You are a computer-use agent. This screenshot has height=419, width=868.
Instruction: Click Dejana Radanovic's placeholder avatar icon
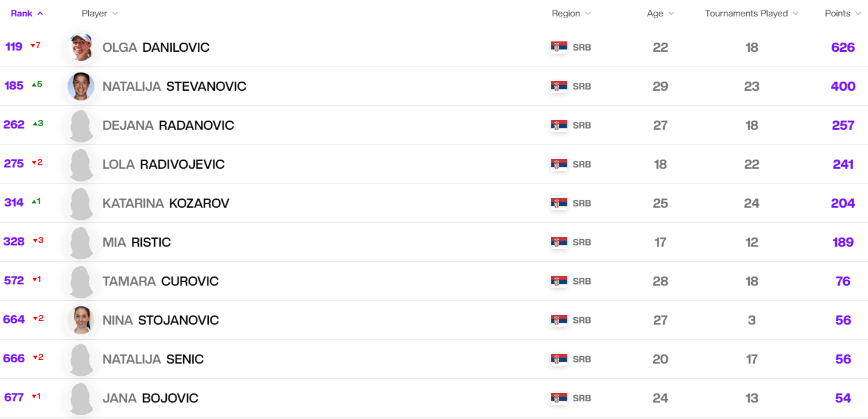81,125
